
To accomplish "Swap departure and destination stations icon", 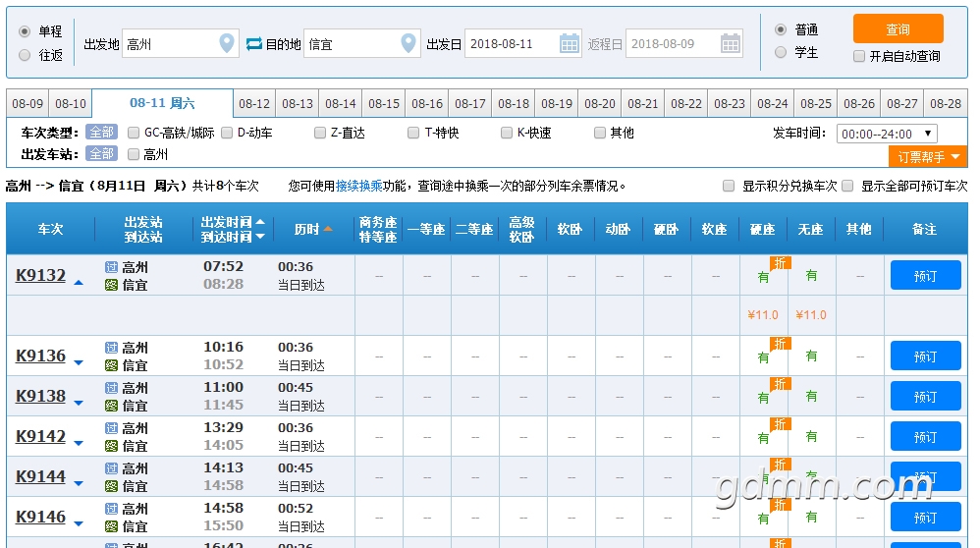I will (253, 44).
